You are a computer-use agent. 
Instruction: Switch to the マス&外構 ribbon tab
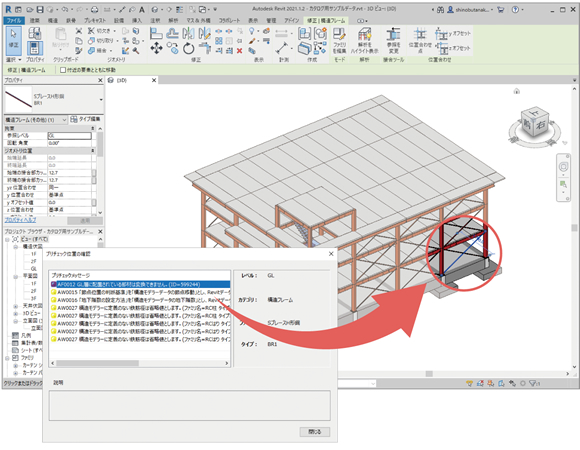pos(198,21)
